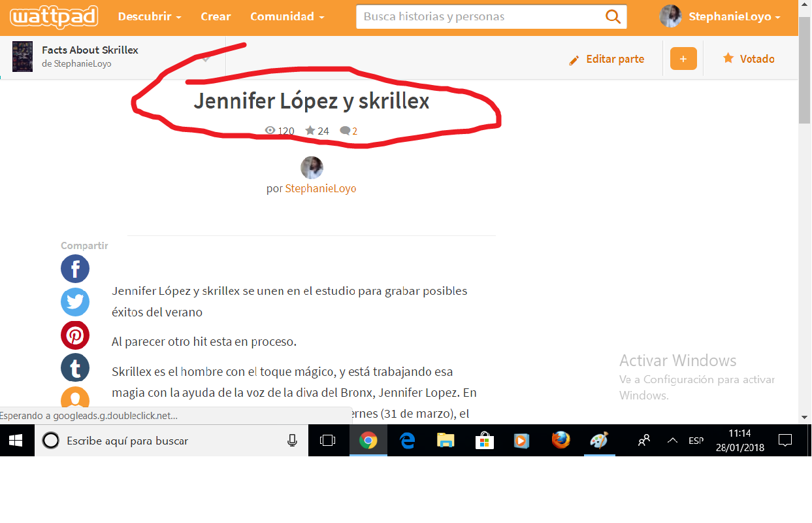Click the reads eye icon

(x=270, y=131)
